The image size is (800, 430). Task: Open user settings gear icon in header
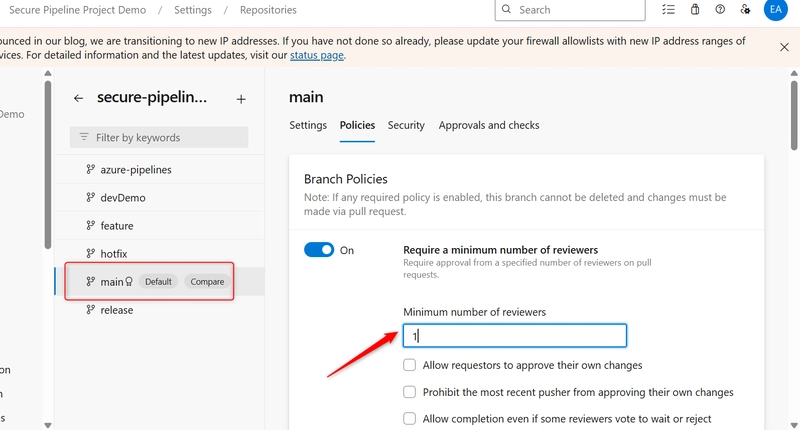745,9
